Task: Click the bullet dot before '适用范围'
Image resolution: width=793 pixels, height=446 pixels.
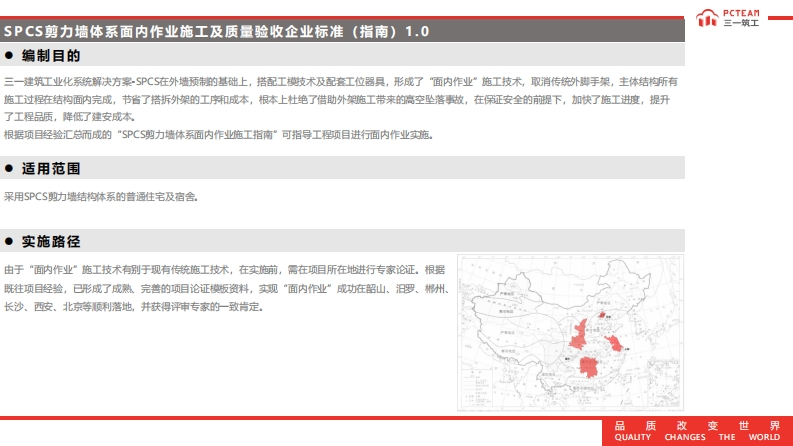Action: point(9,168)
